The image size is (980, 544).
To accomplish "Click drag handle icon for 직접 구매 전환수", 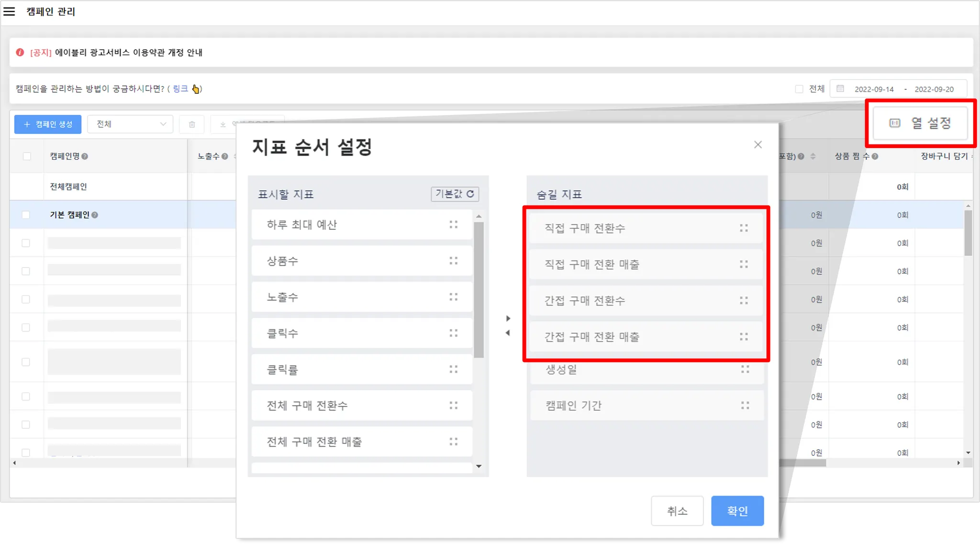I will tap(744, 228).
